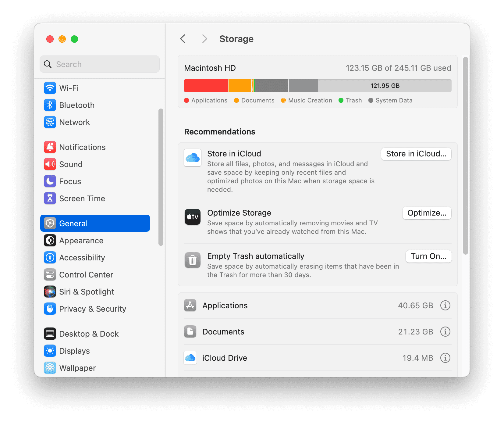Click the sidebar vertical scrollbar
This screenshot has width=504, height=422.
click(x=161, y=177)
